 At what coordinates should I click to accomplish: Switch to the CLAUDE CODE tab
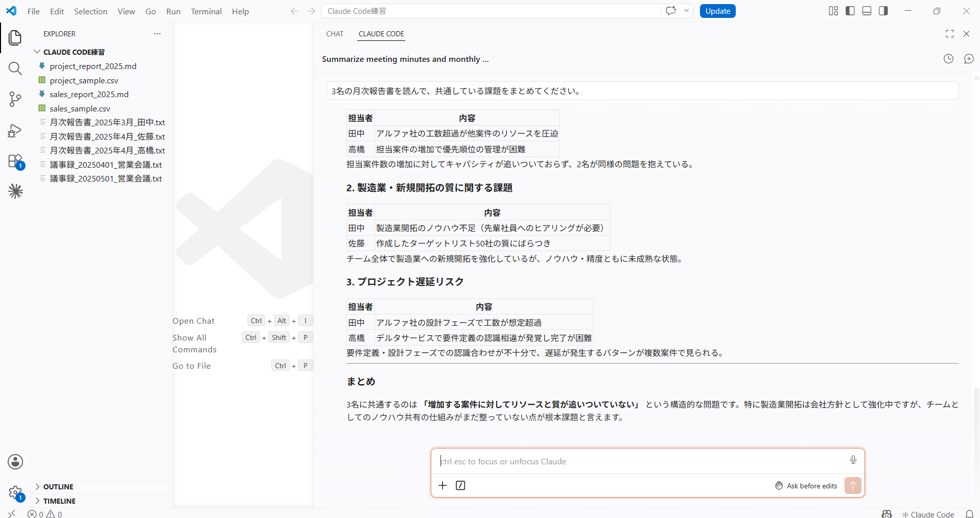(381, 34)
